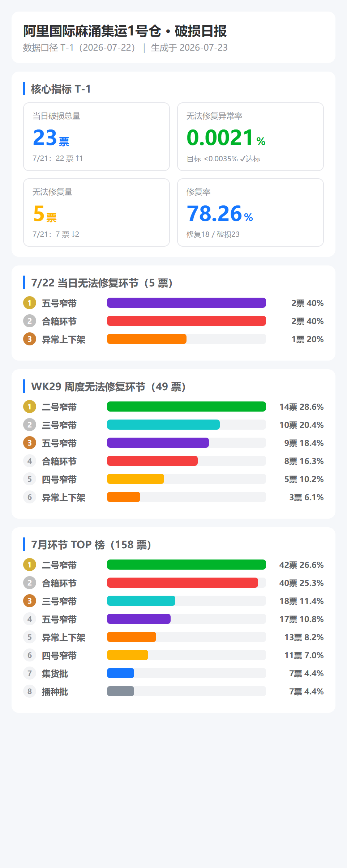Click purple 五号窄带 bar in daily section

187,303
